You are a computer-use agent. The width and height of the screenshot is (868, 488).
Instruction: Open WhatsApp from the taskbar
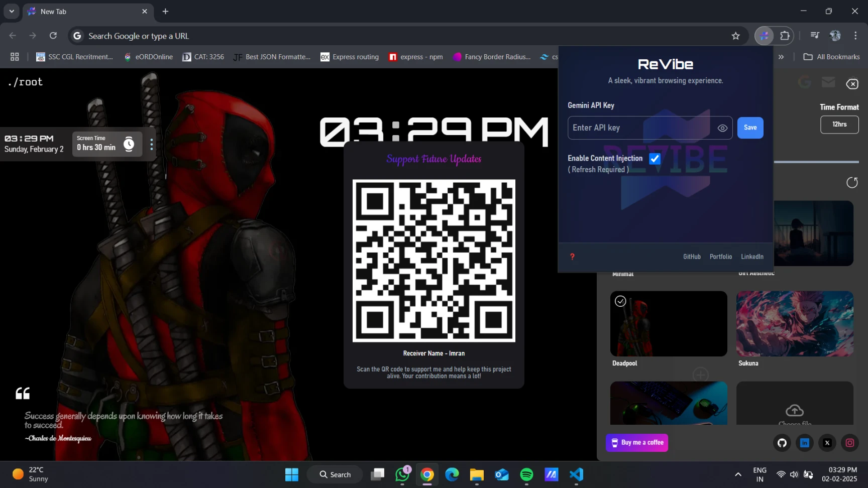[x=402, y=474]
